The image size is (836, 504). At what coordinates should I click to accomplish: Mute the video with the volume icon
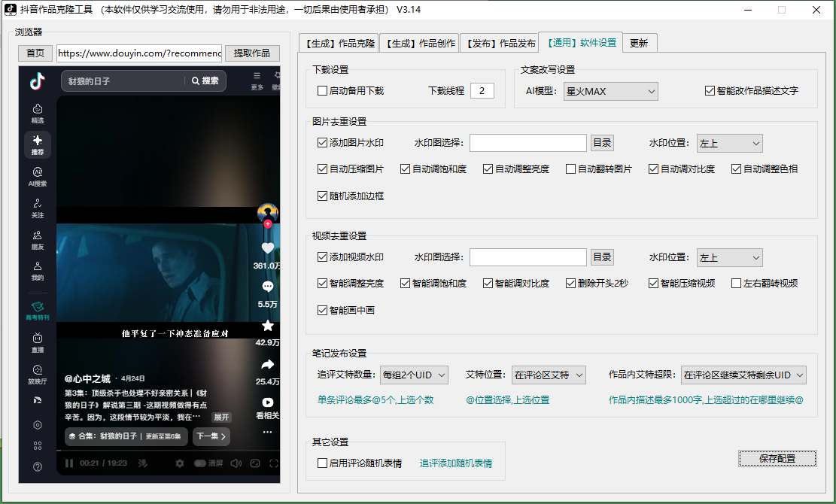point(236,463)
